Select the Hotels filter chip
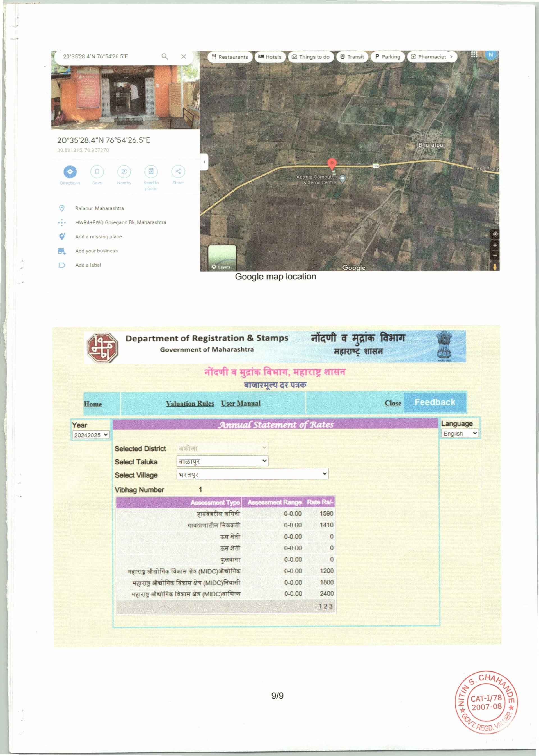The width and height of the screenshot is (539, 756). point(270,57)
